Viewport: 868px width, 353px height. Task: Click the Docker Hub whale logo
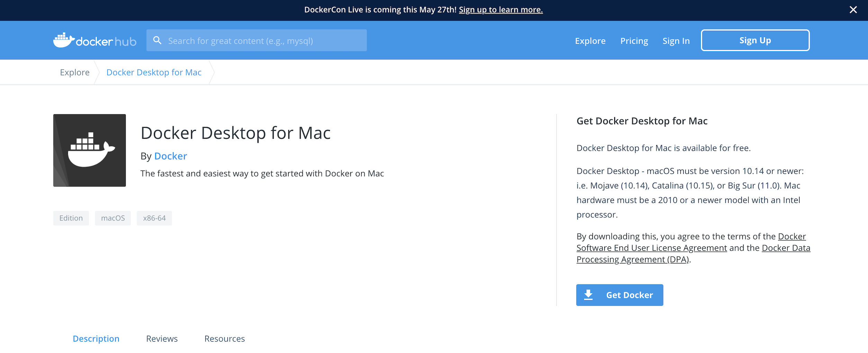(x=94, y=40)
